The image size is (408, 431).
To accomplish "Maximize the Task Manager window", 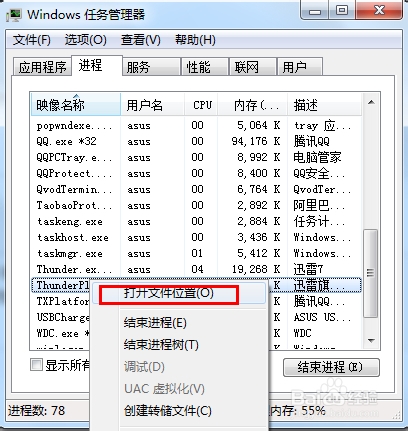I will (342, 11).
